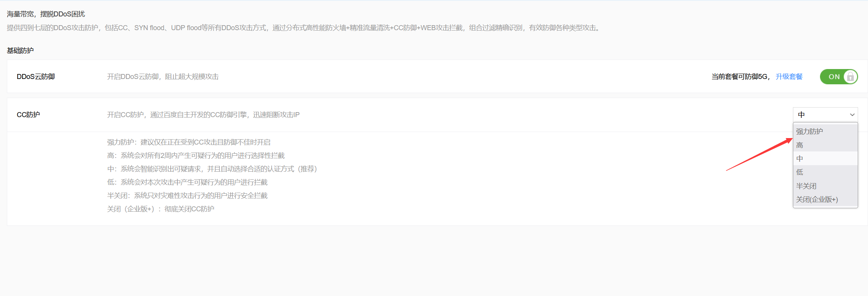Click the 高：系统会对所有2周内 explanation line
The width and height of the screenshot is (868, 296).
(x=196, y=156)
